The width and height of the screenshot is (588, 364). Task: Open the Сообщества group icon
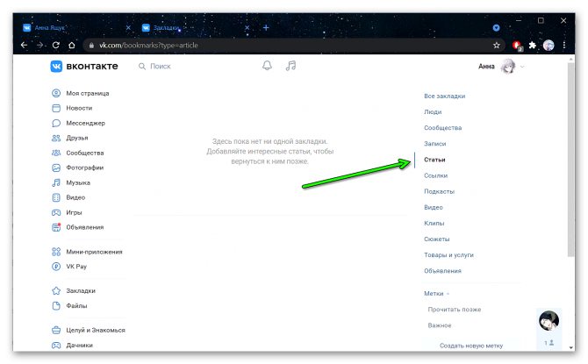pos(56,153)
